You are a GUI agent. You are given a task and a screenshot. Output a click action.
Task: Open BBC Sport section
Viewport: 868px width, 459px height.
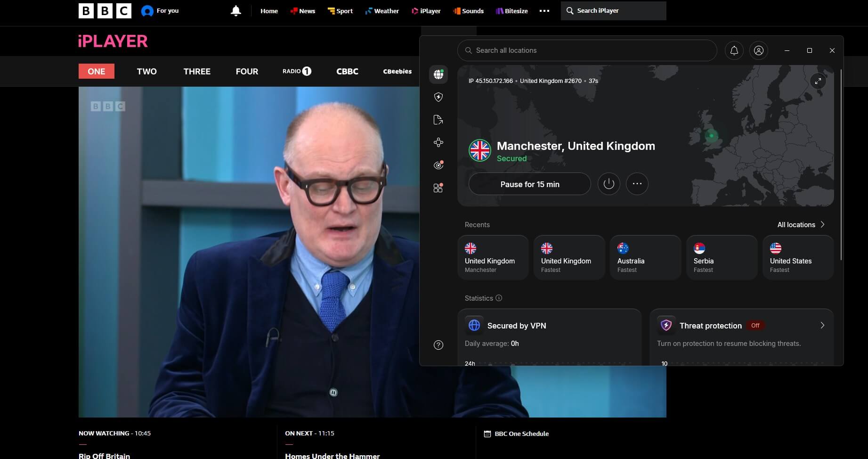point(340,11)
